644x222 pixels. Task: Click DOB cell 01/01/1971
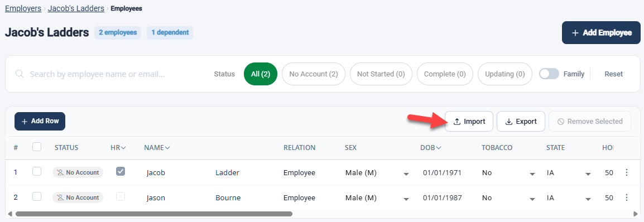pos(443,173)
